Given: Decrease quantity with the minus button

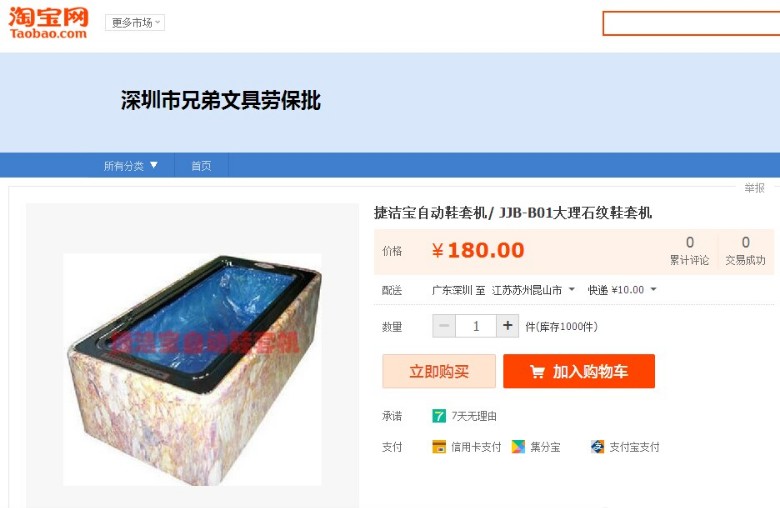Looking at the screenshot, I should [444, 326].
